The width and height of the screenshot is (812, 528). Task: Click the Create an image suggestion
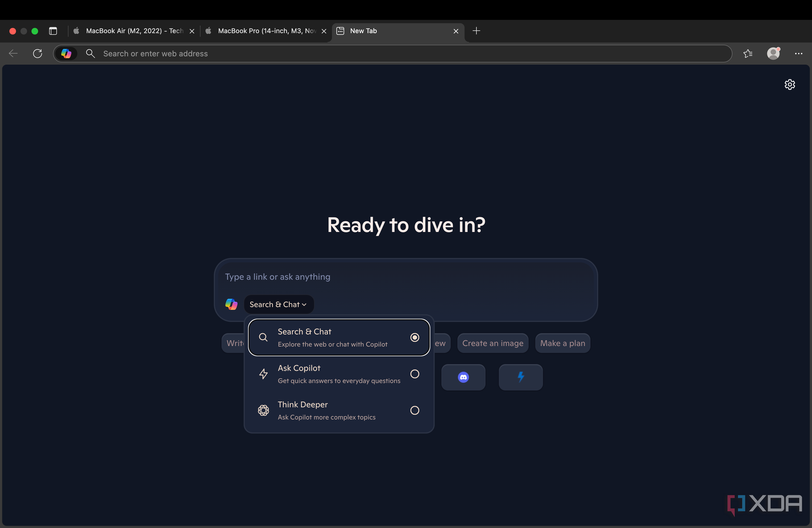(493, 343)
